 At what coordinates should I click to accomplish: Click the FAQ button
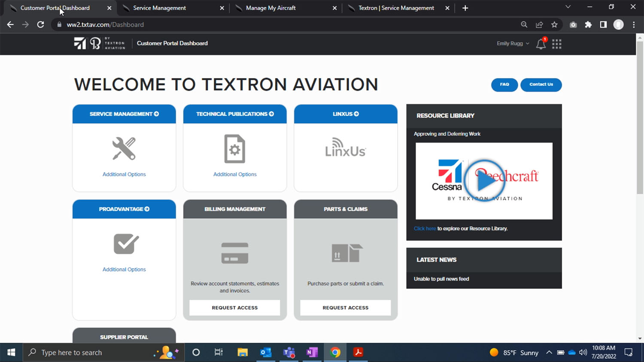pyautogui.click(x=504, y=84)
